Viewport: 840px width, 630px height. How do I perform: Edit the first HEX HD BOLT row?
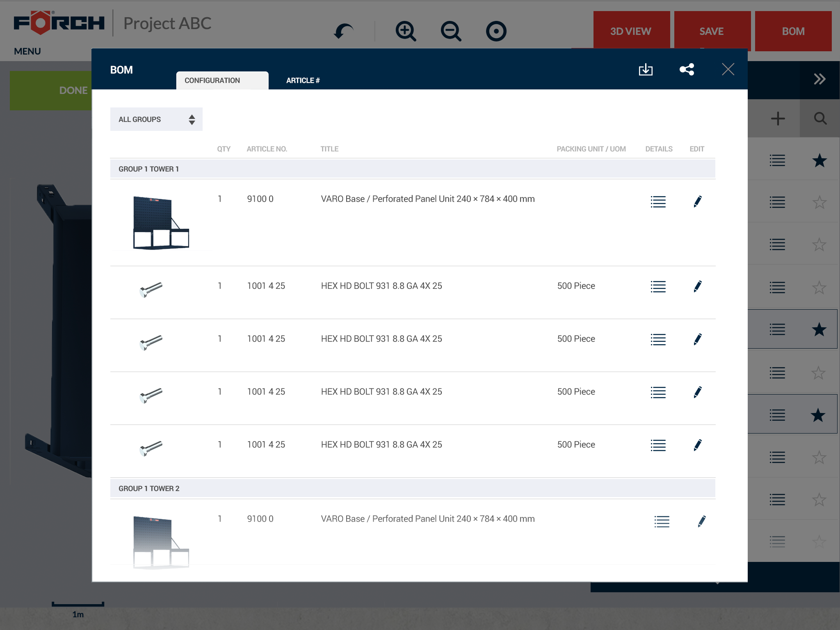pyautogui.click(x=697, y=286)
